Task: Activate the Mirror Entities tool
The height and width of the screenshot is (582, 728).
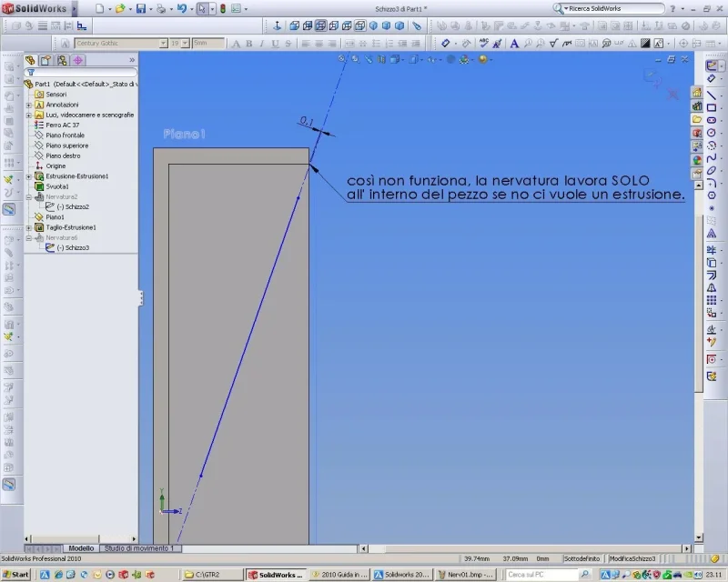Action: tap(712, 287)
